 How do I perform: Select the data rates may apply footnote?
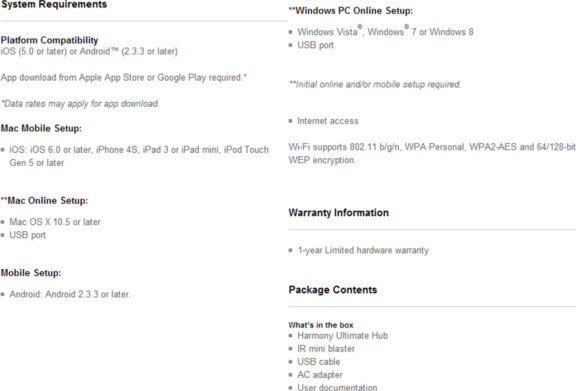(x=80, y=104)
